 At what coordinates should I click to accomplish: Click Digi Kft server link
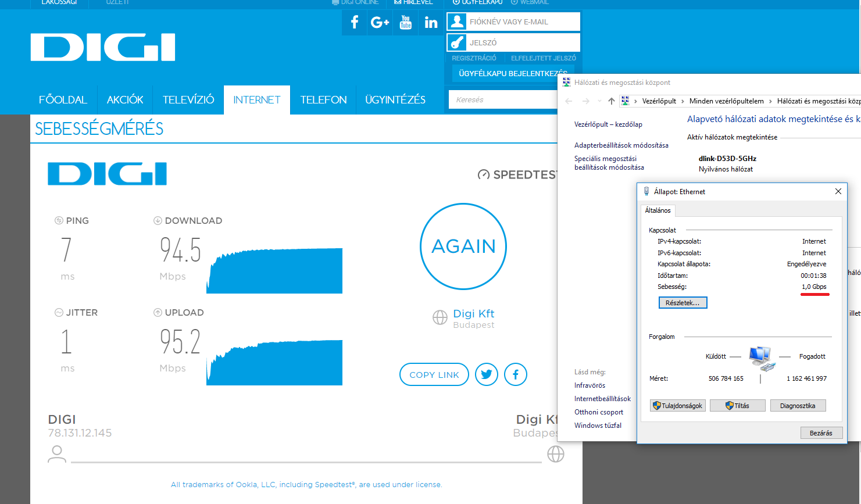474,314
